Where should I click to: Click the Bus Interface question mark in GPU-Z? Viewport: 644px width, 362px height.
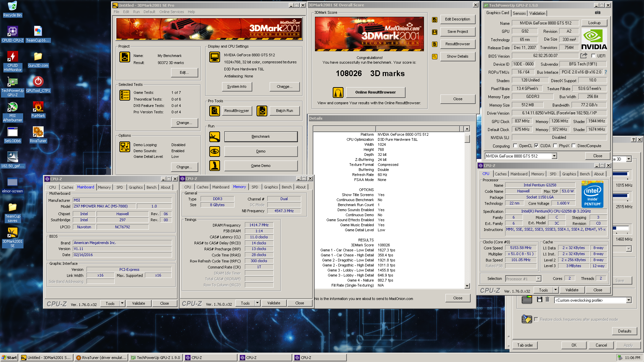[x=606, y=72]
